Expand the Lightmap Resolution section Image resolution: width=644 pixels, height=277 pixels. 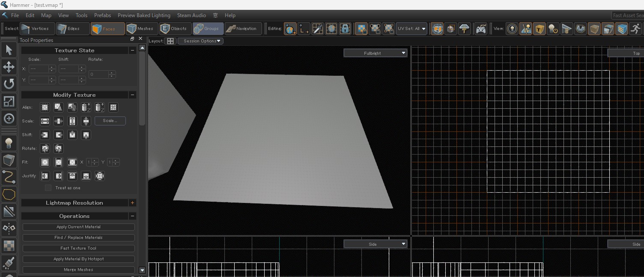tap(132, 203)
